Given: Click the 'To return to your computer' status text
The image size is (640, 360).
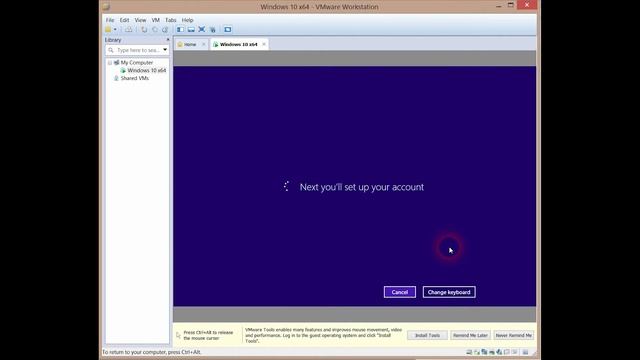Looking at the screenshot, I should 151,352.
